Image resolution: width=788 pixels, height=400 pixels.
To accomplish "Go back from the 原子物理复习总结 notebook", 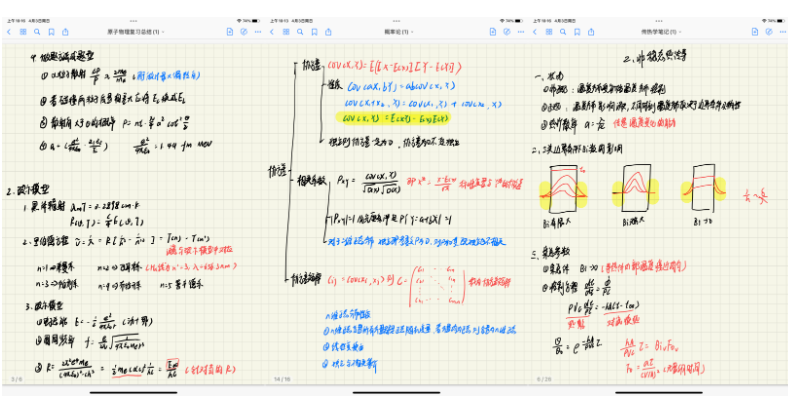I will [9, 32].
